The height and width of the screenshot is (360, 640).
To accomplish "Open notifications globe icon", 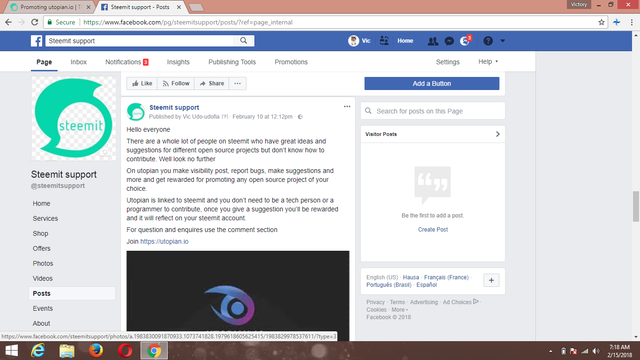I will click(x=464, y=41).
